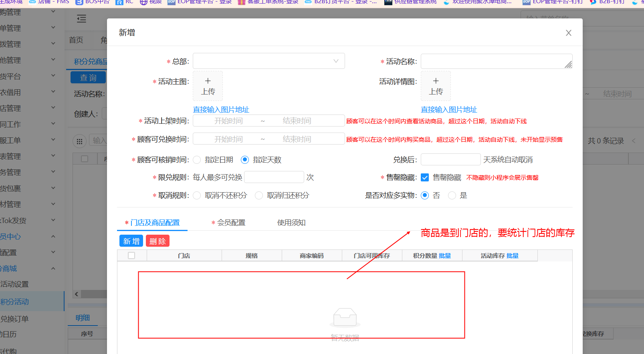Open 活动上架时间 start date picker

[x=228, y=121]
